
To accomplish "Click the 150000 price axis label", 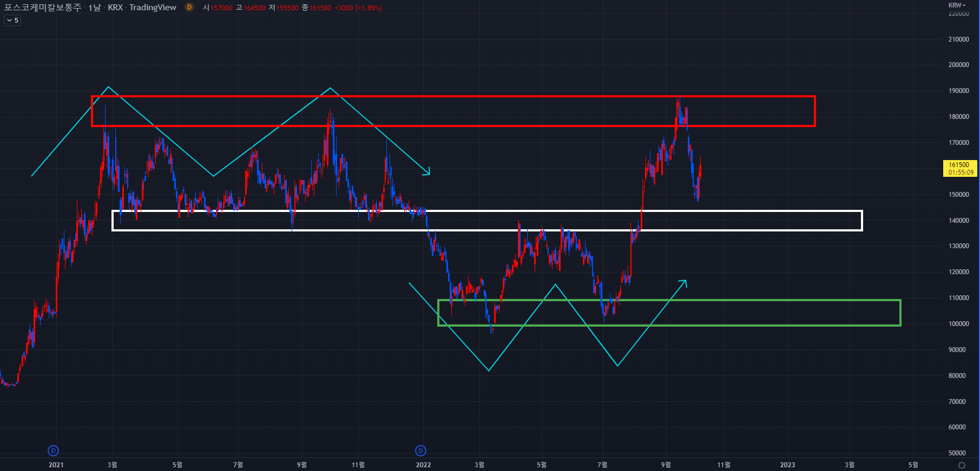I will click(x=958, y=195).
